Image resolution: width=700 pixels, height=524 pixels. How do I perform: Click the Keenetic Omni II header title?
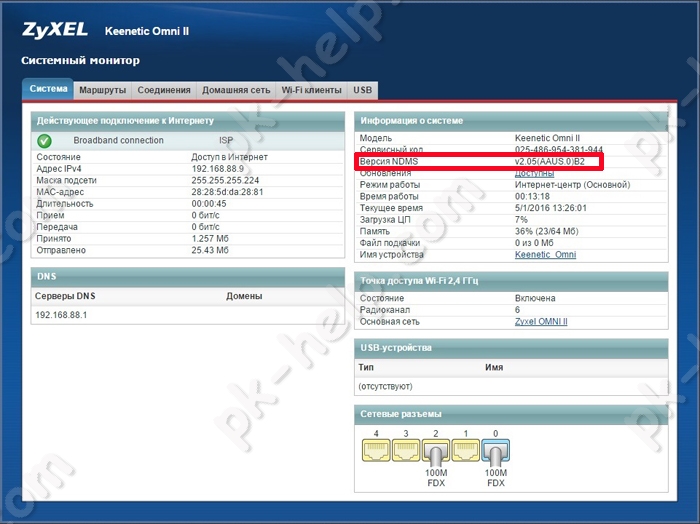[x=147, y=31]
